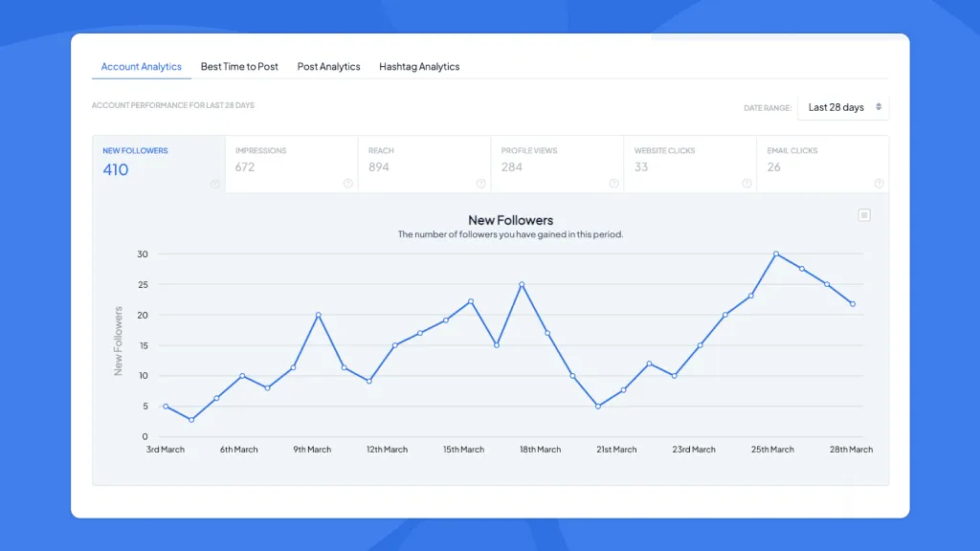Click the 410 new followers value

coord(116,169)
